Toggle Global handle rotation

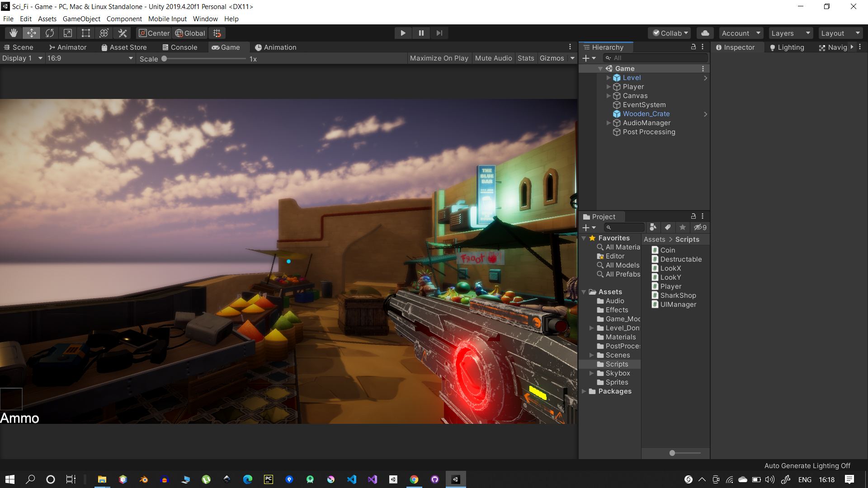pos(190,33)
